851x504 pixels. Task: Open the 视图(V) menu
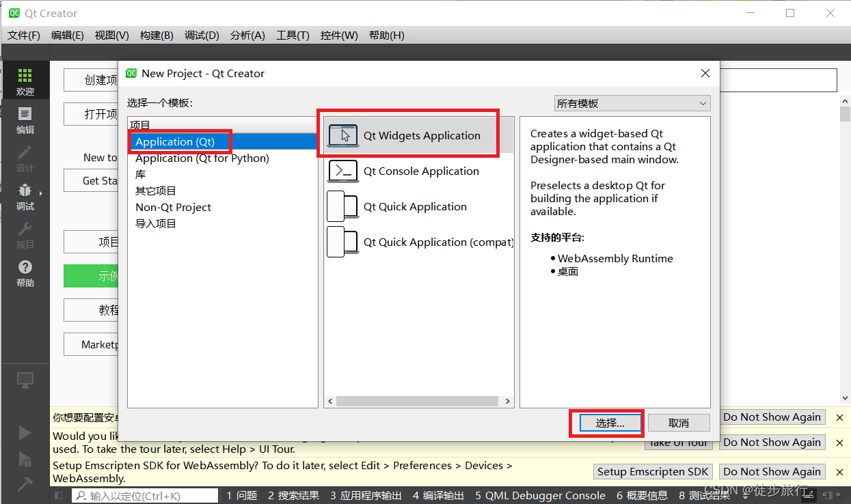pos(112,35)
